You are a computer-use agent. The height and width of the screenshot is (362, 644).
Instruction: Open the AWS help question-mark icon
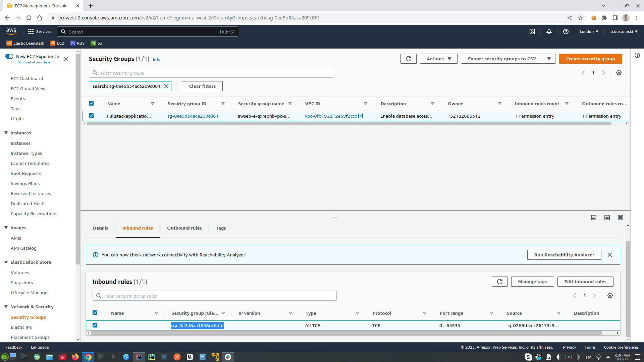coord(566,32)
